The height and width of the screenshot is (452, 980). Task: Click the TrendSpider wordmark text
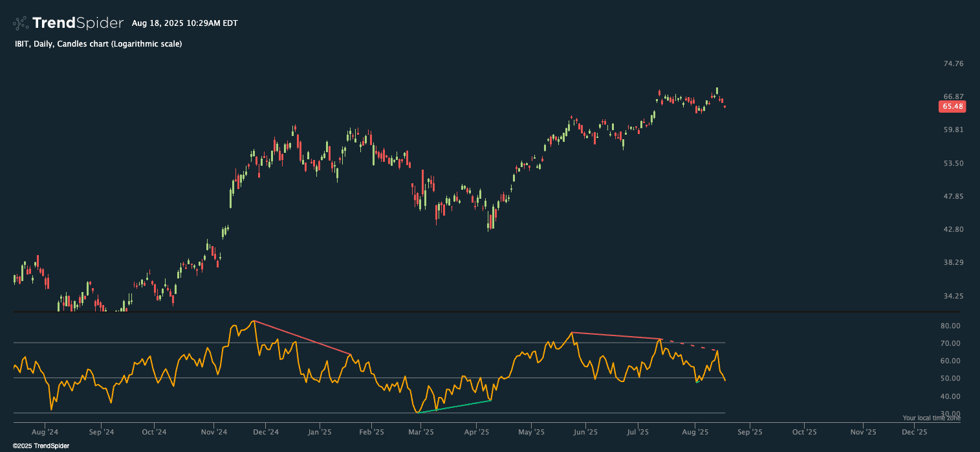point(76,22)
